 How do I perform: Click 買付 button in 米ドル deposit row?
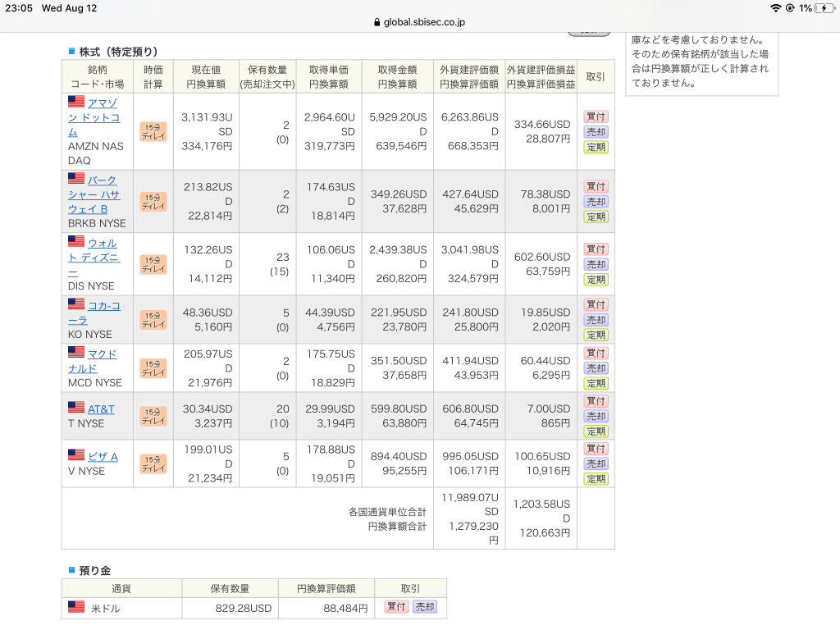tap(396, 606)
